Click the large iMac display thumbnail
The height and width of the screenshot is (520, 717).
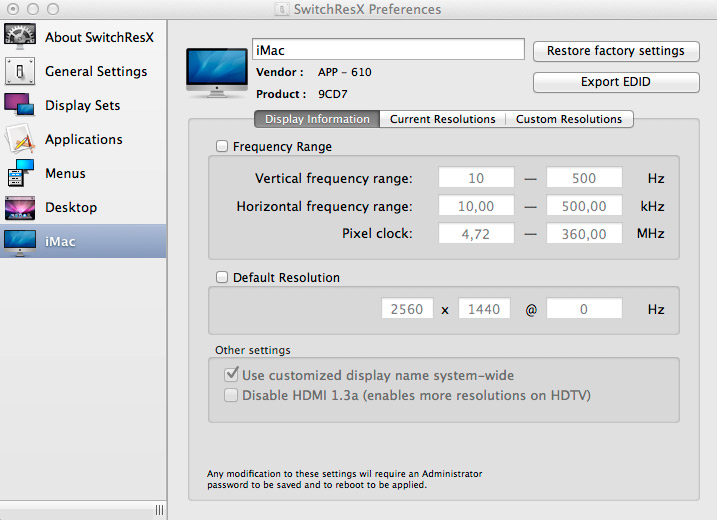217,69
